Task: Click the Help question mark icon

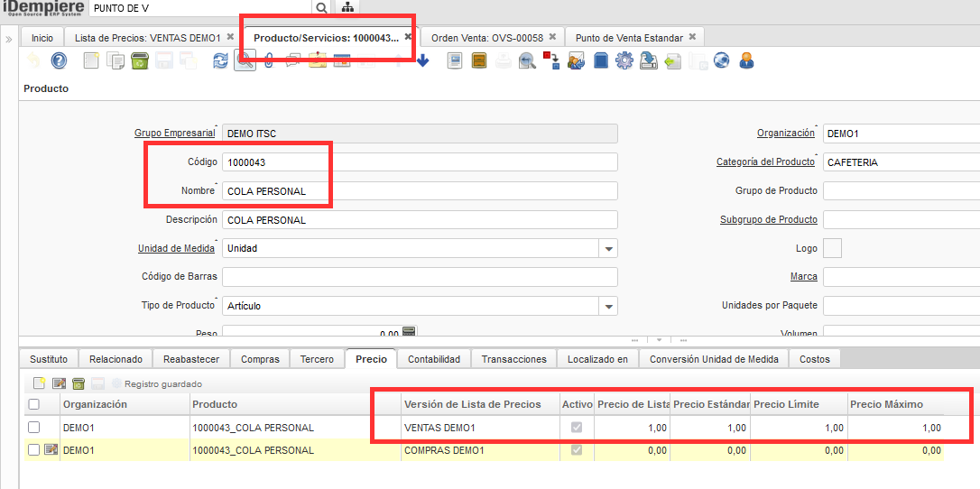Action: 59,61
